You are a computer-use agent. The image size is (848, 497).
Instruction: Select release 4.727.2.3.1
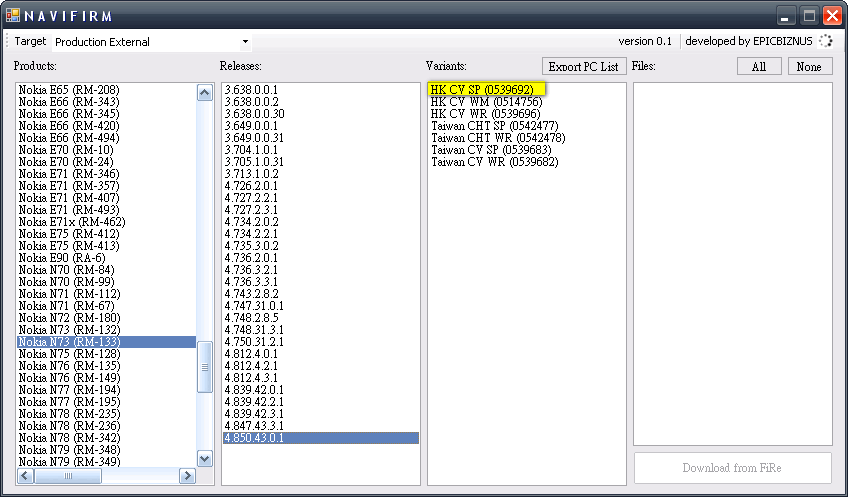tap(251, 210)
